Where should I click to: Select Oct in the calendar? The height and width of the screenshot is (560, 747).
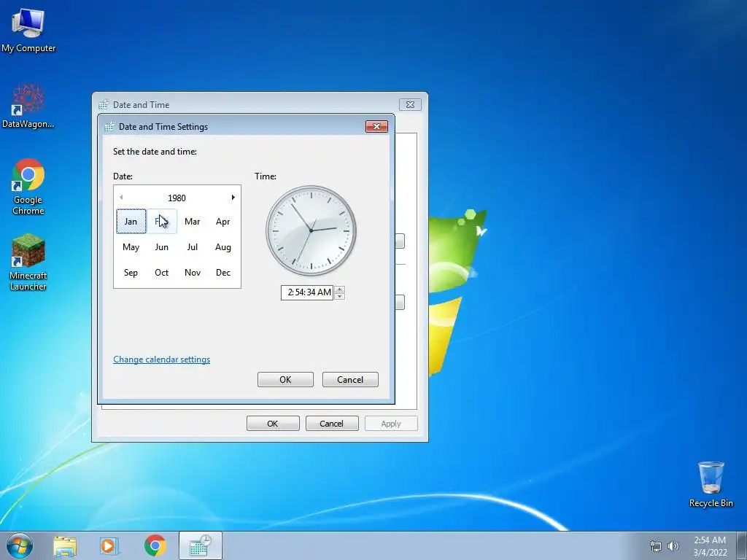(x=162, y=273)
